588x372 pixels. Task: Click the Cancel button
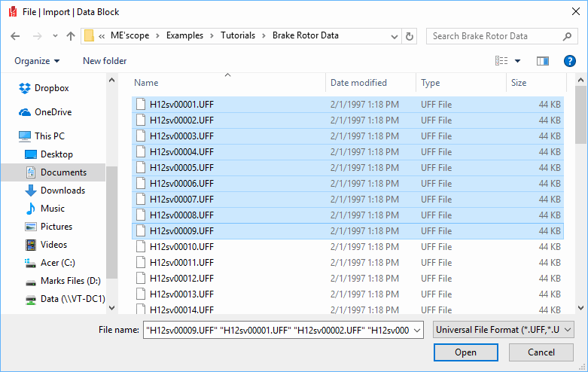click(541, 352)
